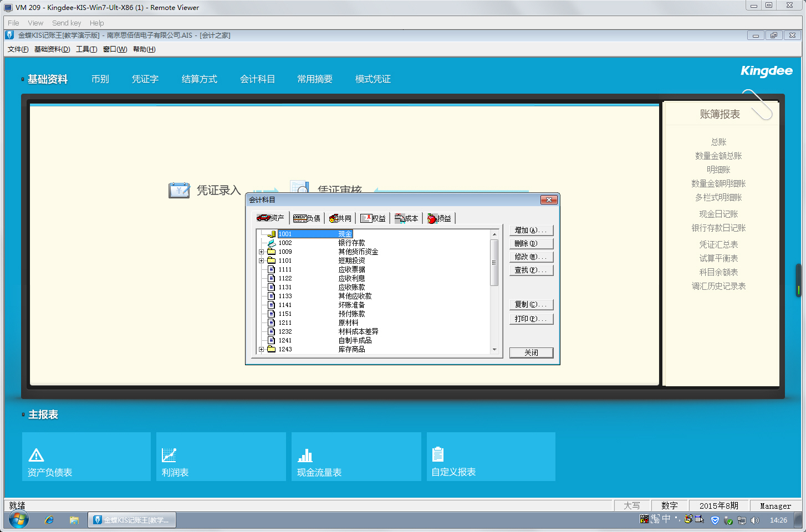806x532 pixels.
Task: Open 现金流量表 cash flow tile
Action: pyautogui.click(x=356, y=457)
